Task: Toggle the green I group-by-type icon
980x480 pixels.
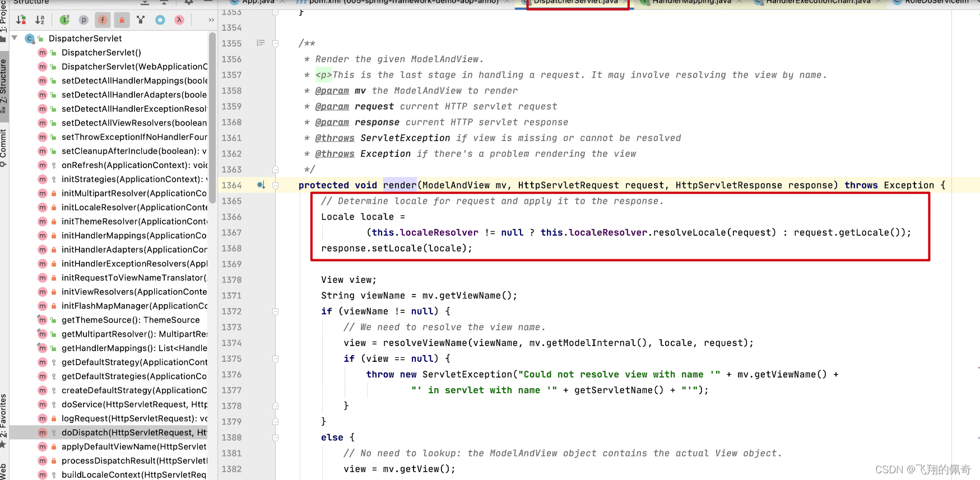Action: 64,20
